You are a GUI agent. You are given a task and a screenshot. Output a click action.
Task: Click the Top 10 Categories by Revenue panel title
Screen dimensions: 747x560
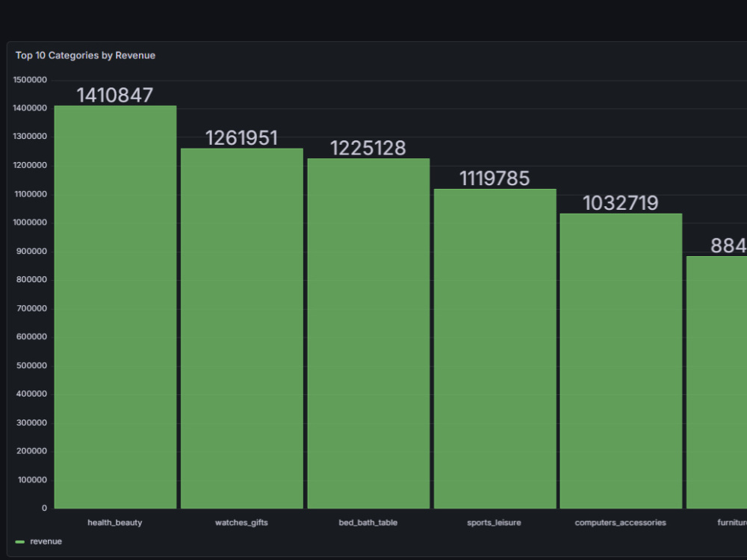[85, 55]
